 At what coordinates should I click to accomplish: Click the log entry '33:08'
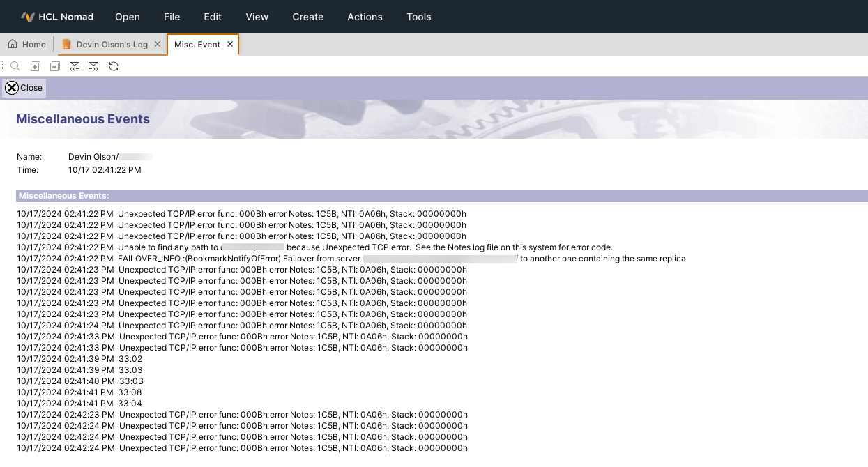point(79,392)
